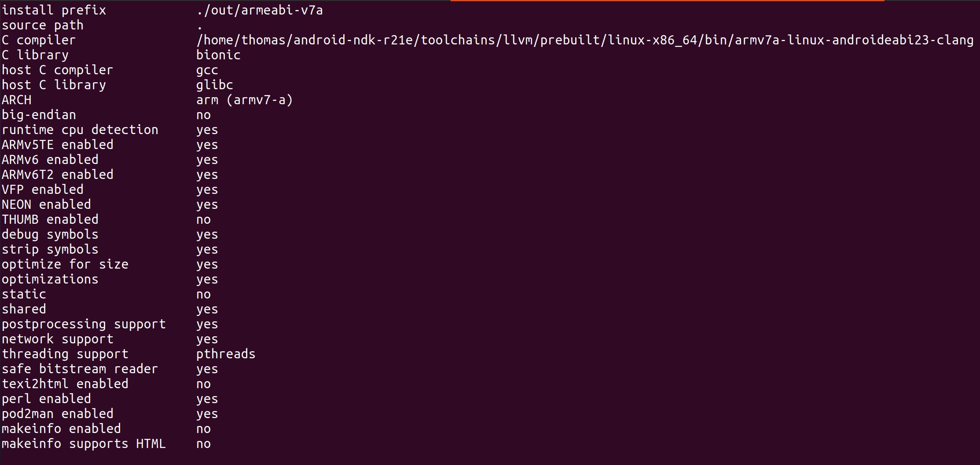Image resolution: width=980 pixels, height=465 pixels.
Task: Click the 'NEON enabled' label
Action: coord(46,204)
